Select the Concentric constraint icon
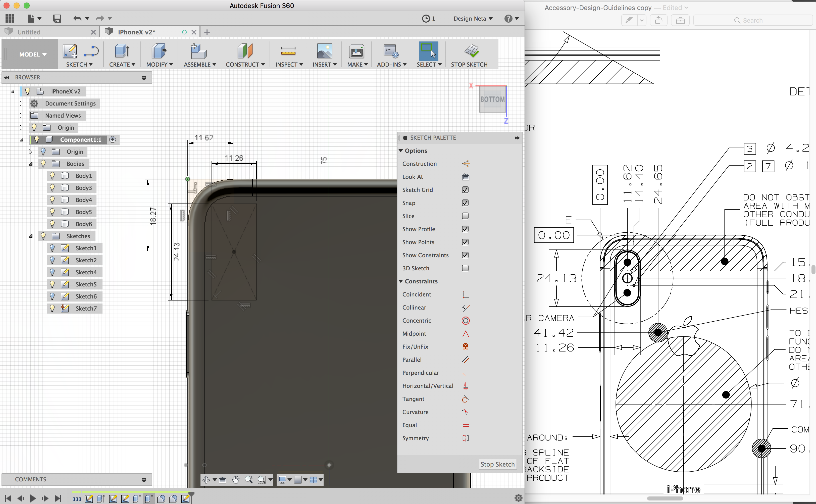The image size is (816, 504). click(465, 320)
